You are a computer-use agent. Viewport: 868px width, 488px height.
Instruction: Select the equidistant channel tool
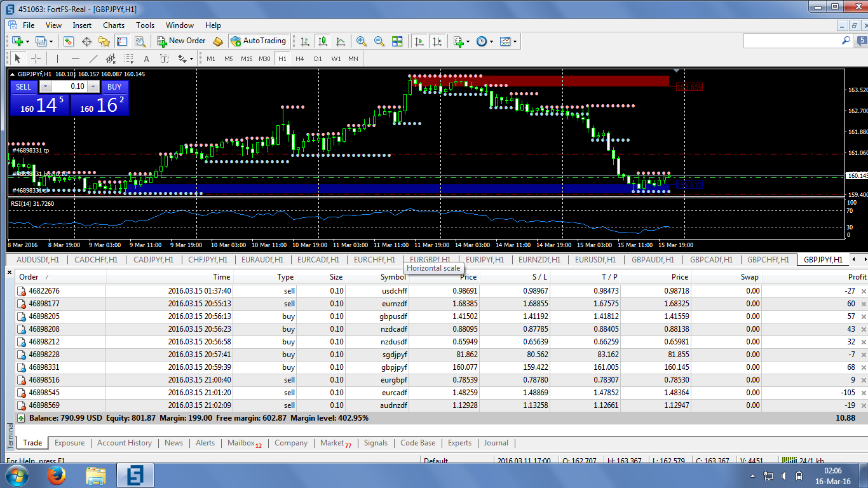[x=111, y=58]
